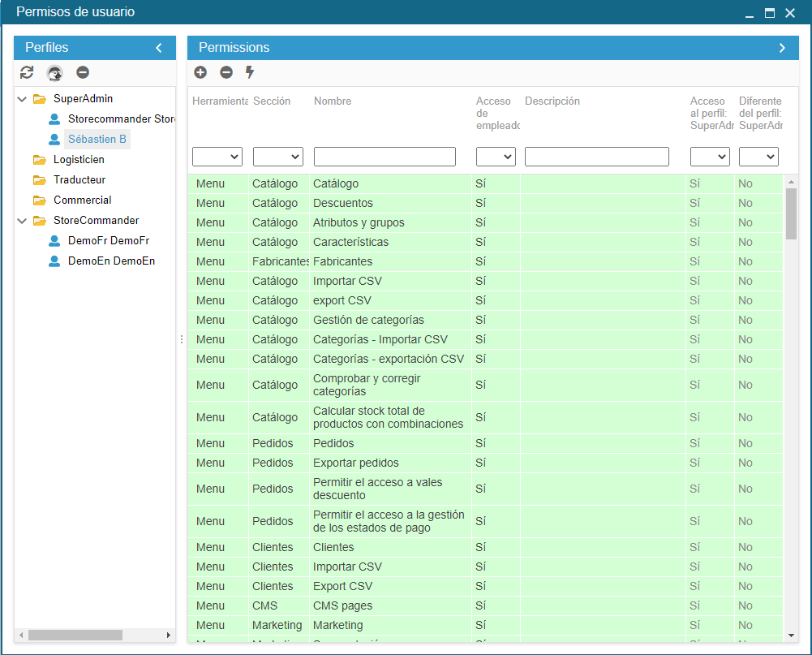Refresh the Perfiles list

click(x=27, y=72)
